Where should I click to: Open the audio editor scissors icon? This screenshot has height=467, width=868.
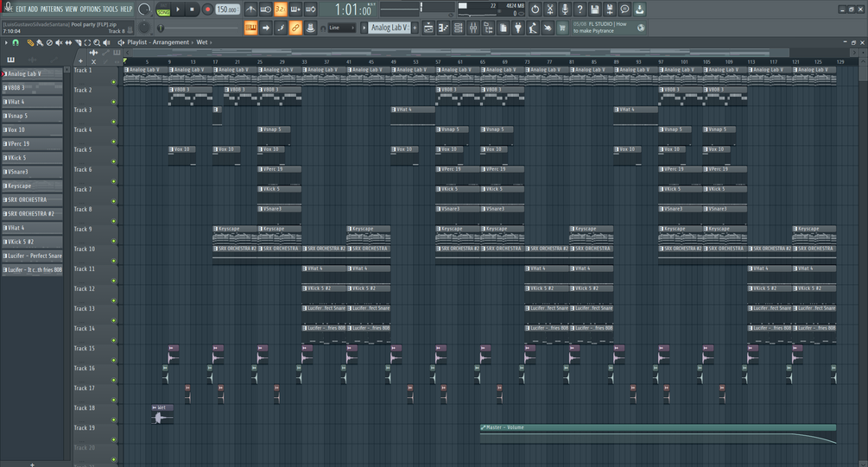click(x=549, y=9)
